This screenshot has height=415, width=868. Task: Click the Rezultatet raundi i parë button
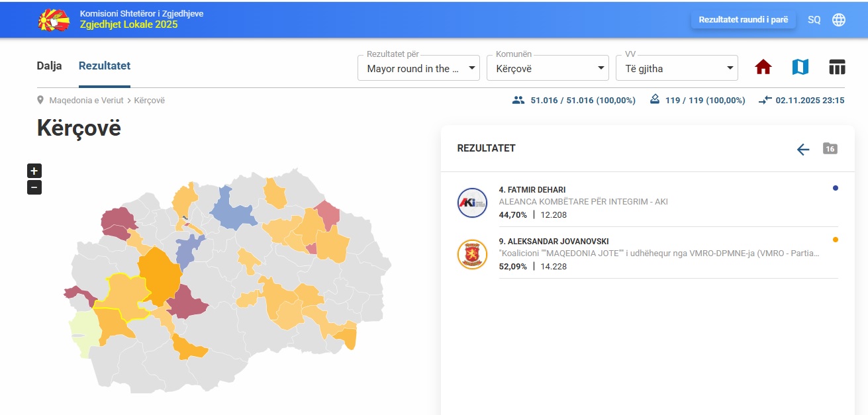click(743, 20)
